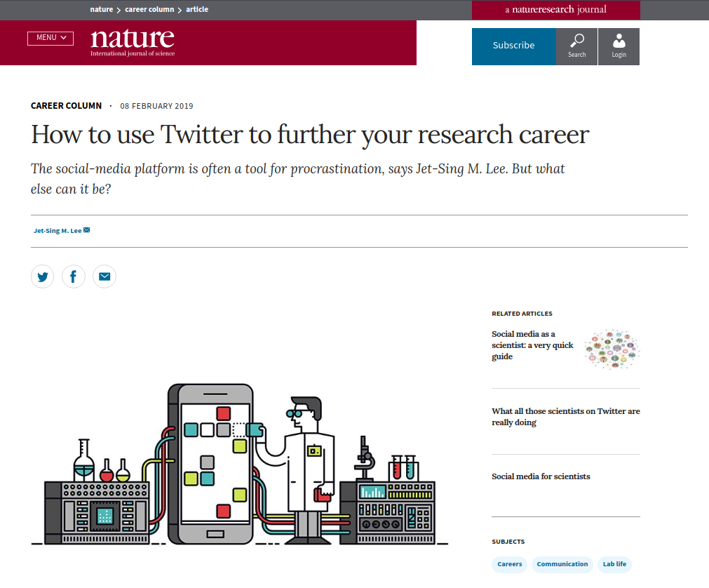Click the CAREER COLUMN category label

(66, 106)
